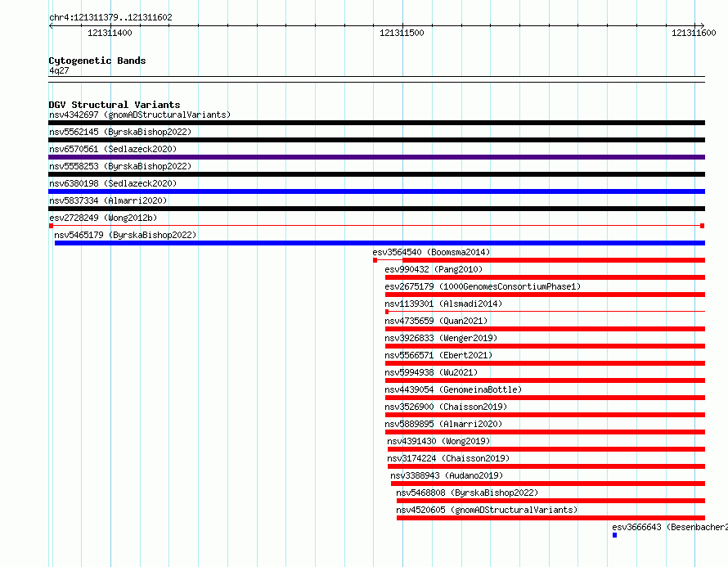This screenshot has height=567, width=728.
Task: Click the nsv5558253 ByrskaBishop2022 label
Action: (120, 166)
